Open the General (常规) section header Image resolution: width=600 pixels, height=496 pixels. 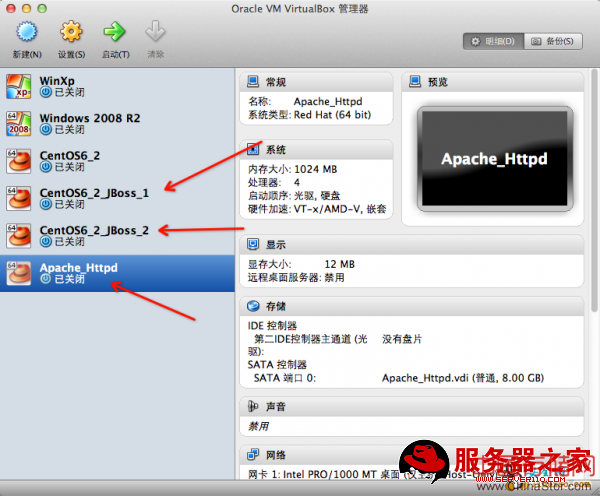coord(275,81)
